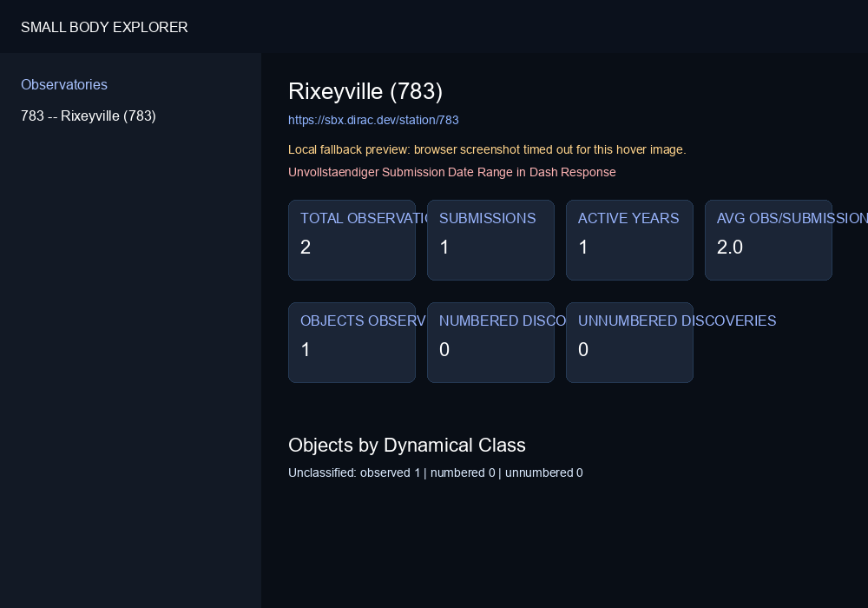The image size is (868, 608).
Task: Click the Local fallback preview warning text
Action: tap(487, 149)
